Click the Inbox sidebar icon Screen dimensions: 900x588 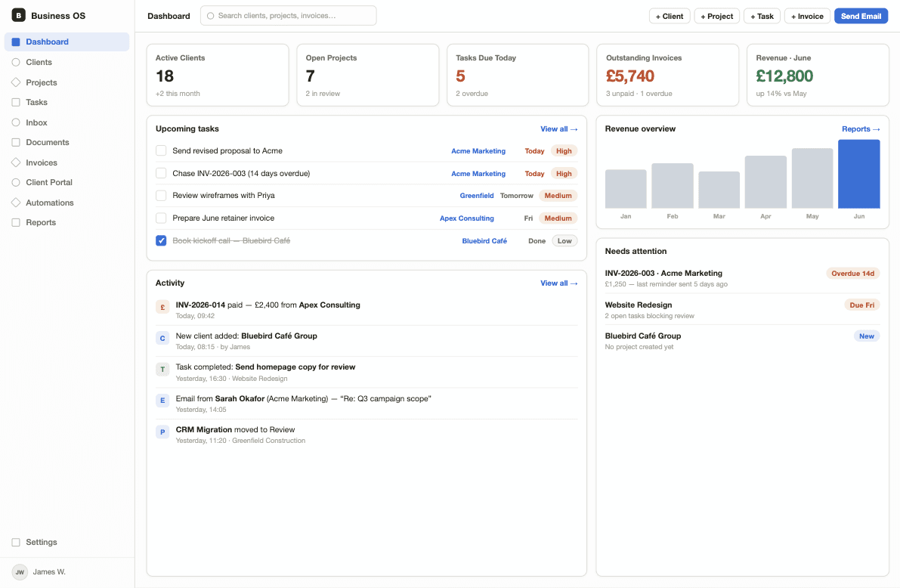coord(16,122)
